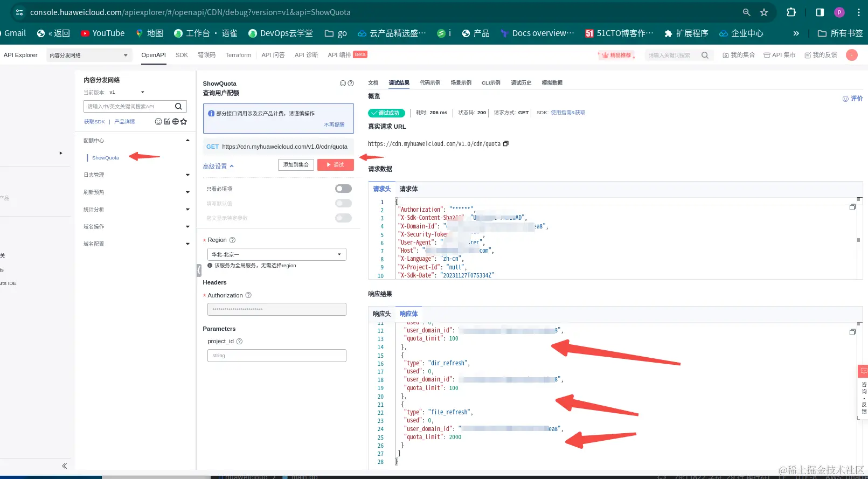The width and height of the screenshot is (868, 479).
Task: Open the Chrome extensions puzzle icon
Action: 791,12
